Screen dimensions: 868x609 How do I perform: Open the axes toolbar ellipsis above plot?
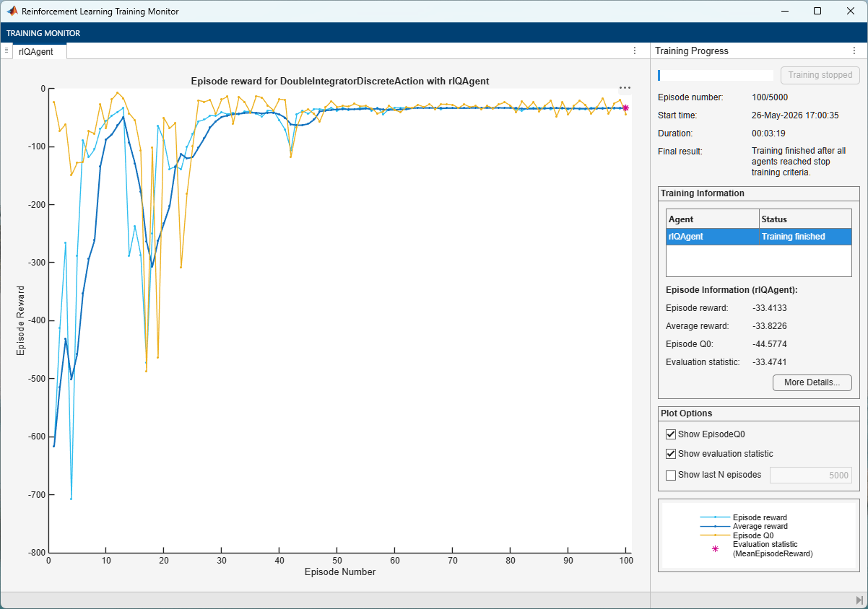[625, 88]
